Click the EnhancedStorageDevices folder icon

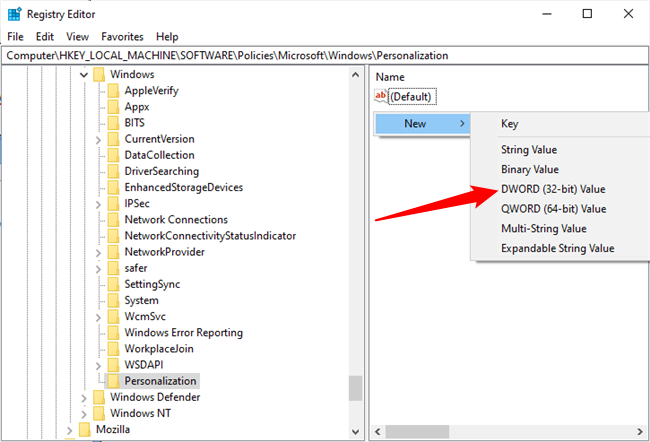[113, 188]
